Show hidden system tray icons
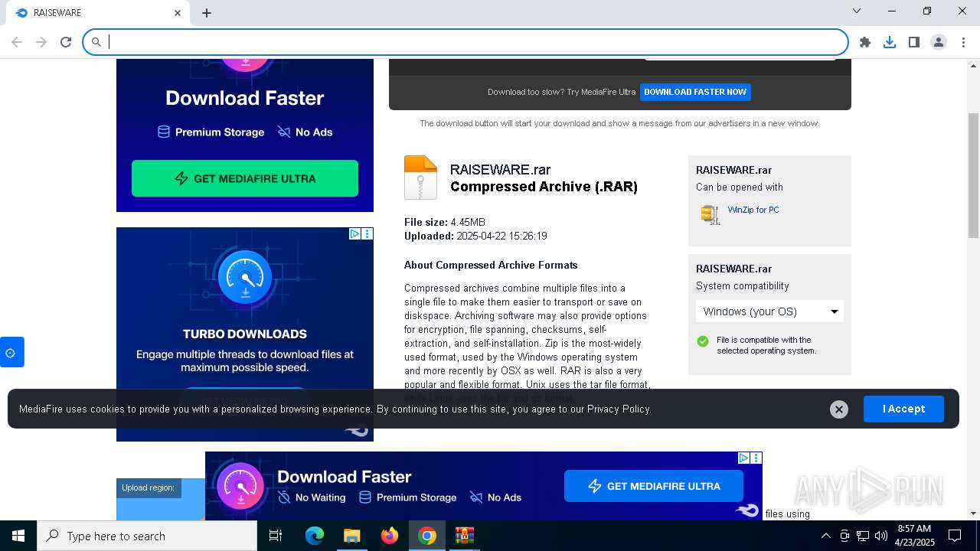 pos(826,536)
